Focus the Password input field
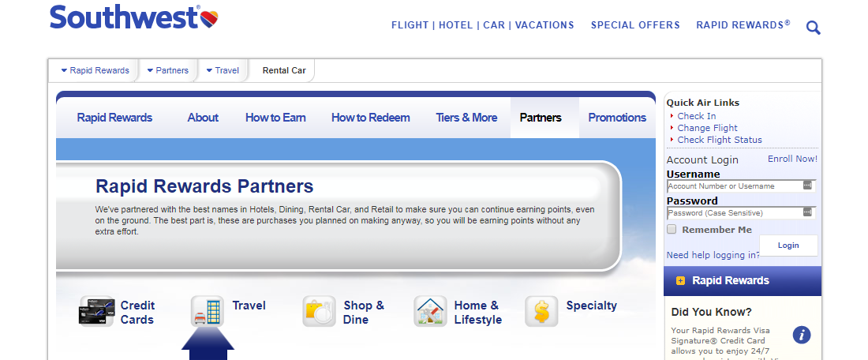 click(x=741, y=212)
